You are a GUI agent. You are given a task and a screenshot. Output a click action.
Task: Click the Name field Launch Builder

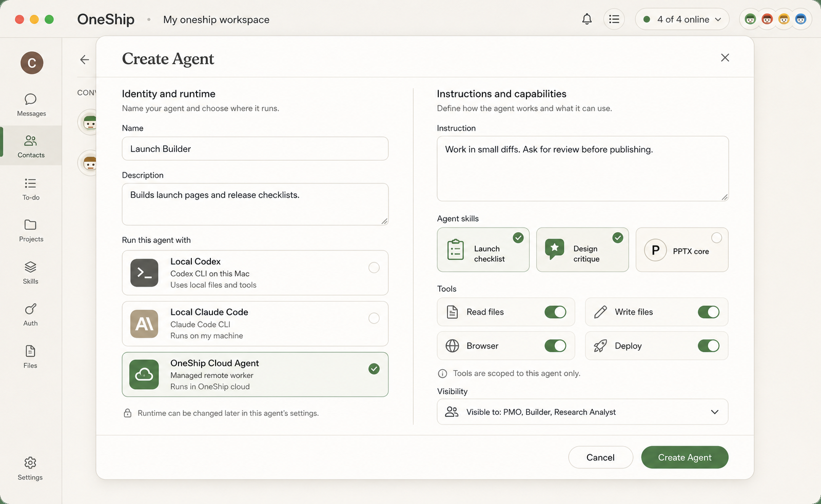pos(255,149)
